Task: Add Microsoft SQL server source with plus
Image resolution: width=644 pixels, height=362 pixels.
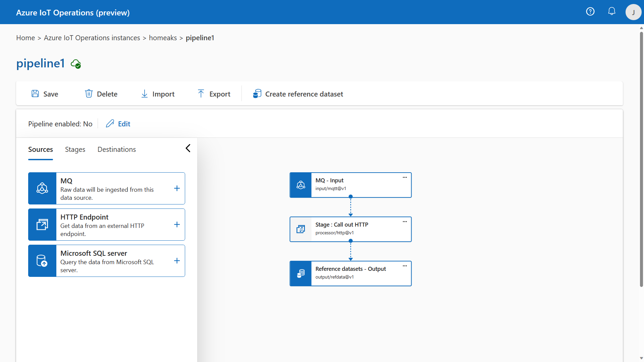Action: [177, 261]
